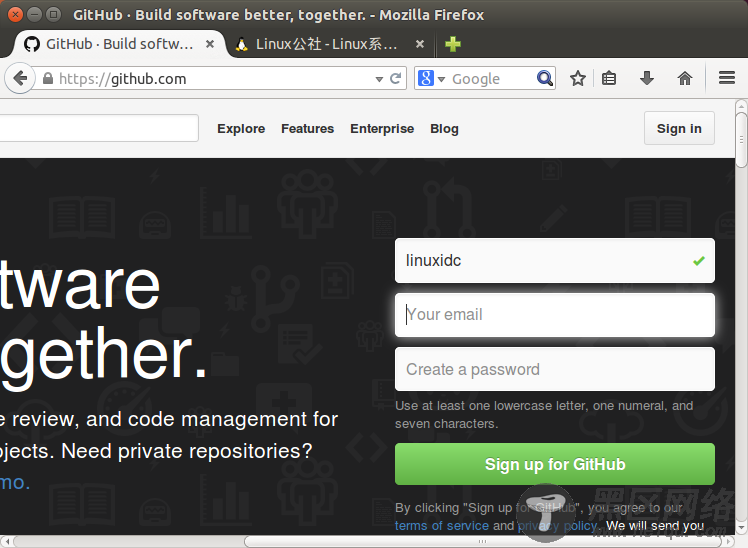The image size is (748, 548).
Task: Open the Google search engine selector dropdown
Action: tap(441, 79)
